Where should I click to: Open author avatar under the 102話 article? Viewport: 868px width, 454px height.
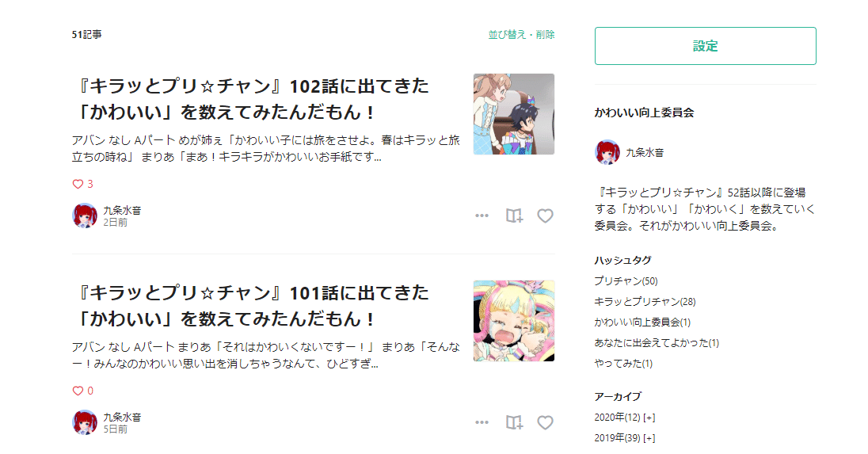coord(85,216)
